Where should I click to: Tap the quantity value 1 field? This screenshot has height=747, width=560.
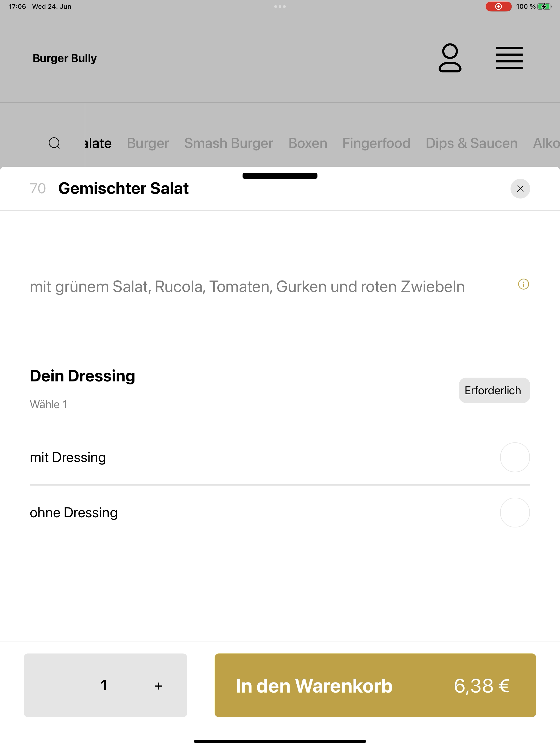coord(104,685)
